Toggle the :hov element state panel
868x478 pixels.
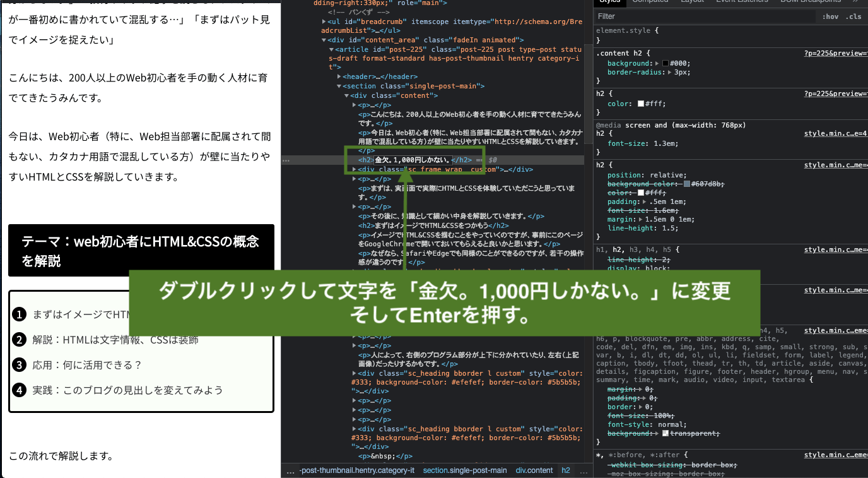point(830,16)
